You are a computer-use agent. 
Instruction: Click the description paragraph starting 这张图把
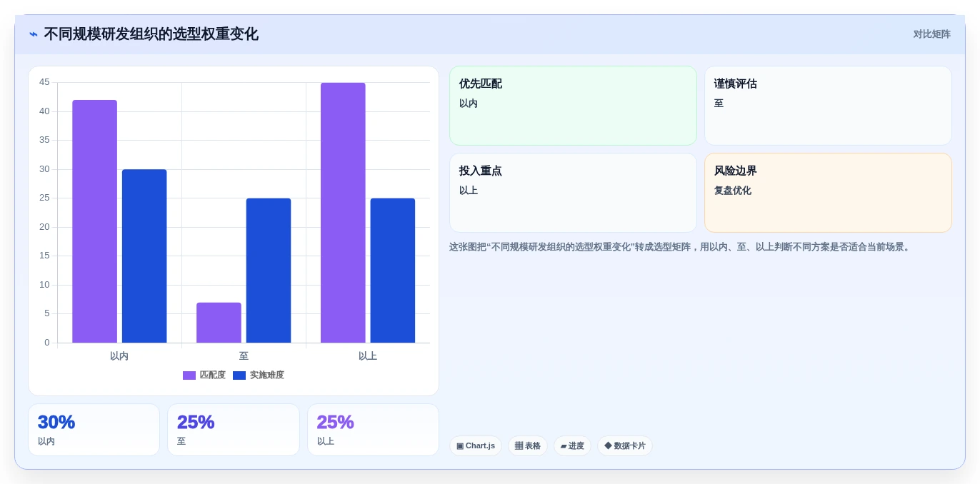pos(681,247)
